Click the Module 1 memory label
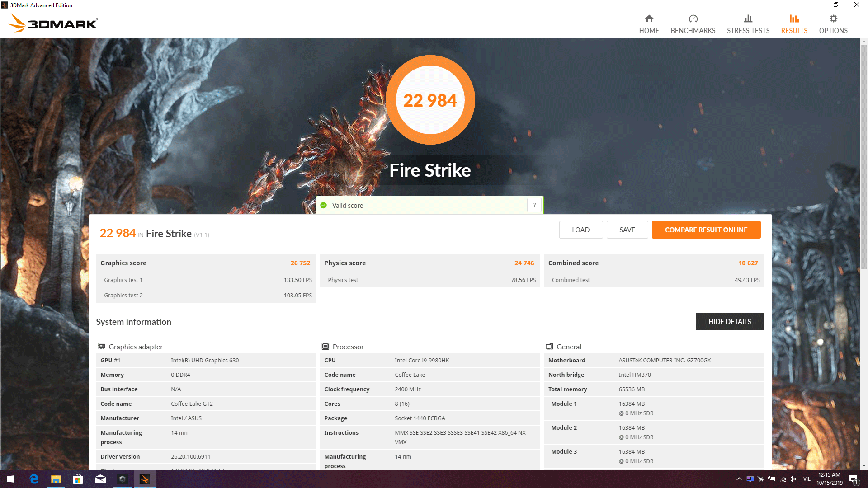The width and height of the screenshot is (868, 488). [x=564, y=404]
